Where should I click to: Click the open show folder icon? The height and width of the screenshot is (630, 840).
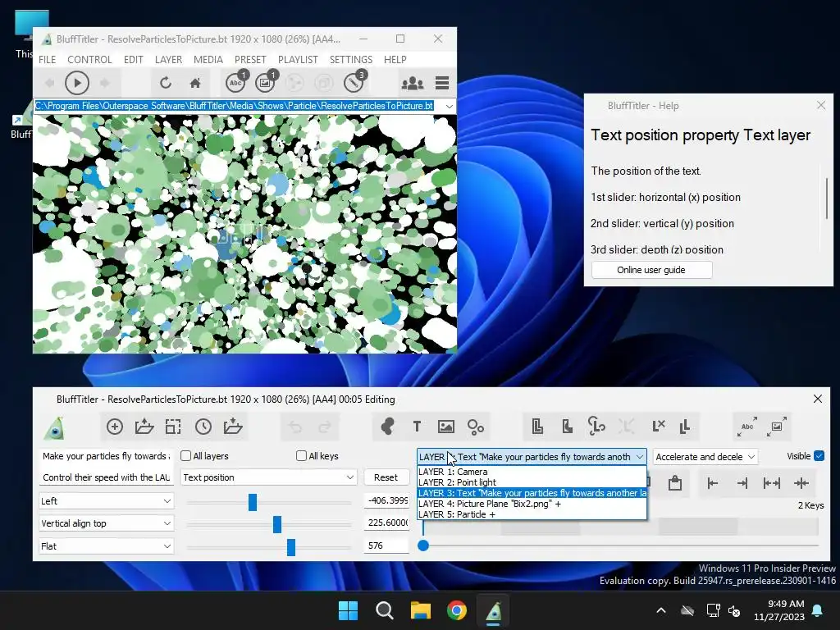pos(144,427)
